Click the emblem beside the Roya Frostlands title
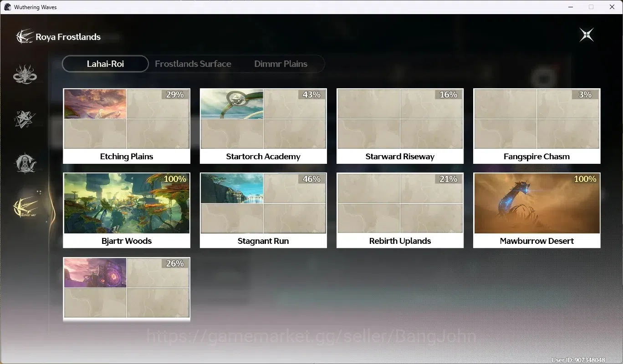Image resolution: width=623 pixels, height=364 pixels. click(x=25, y=36)
